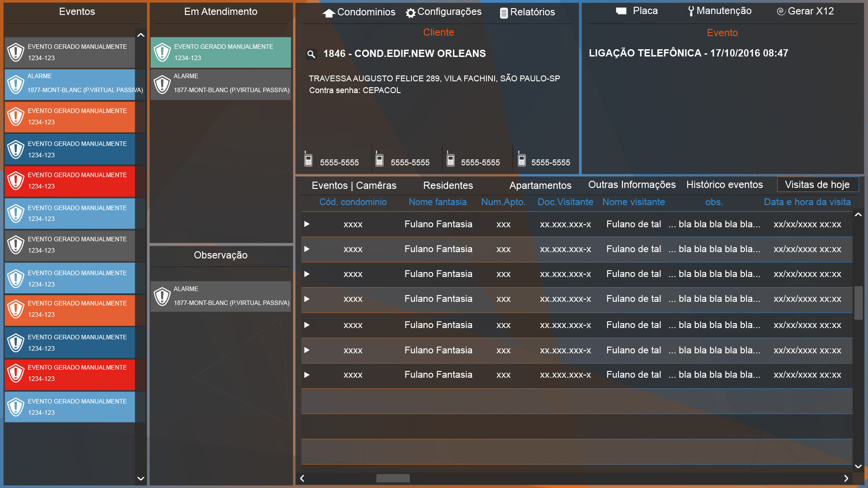Open Relatórios menu
Screen dimensions: 868x488
[x=527, y=12]
